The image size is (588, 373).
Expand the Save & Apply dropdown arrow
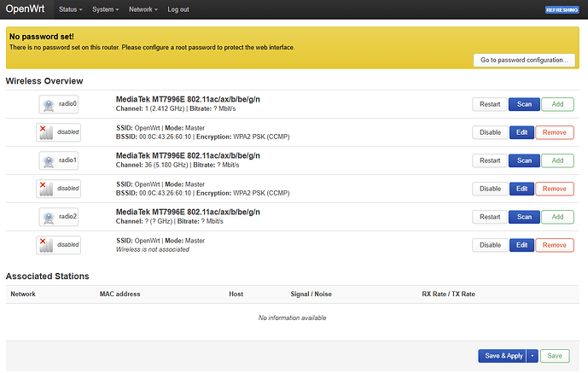point(533,356)
